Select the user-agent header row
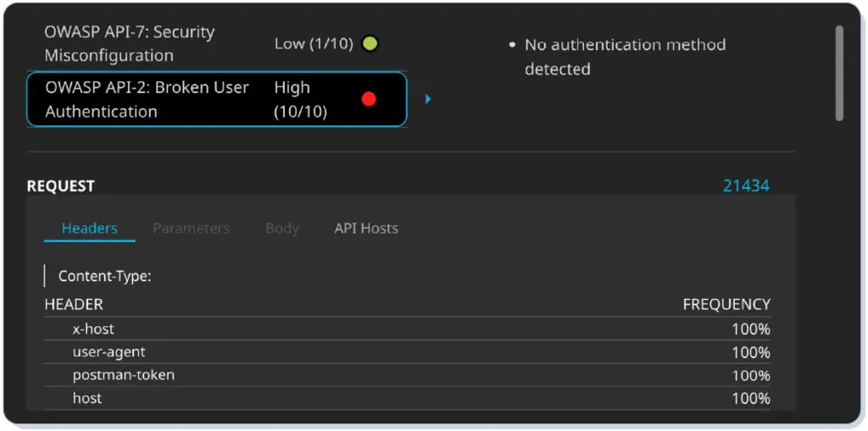The height and width of the screenshot is (431, 868). tap(408, 352)
